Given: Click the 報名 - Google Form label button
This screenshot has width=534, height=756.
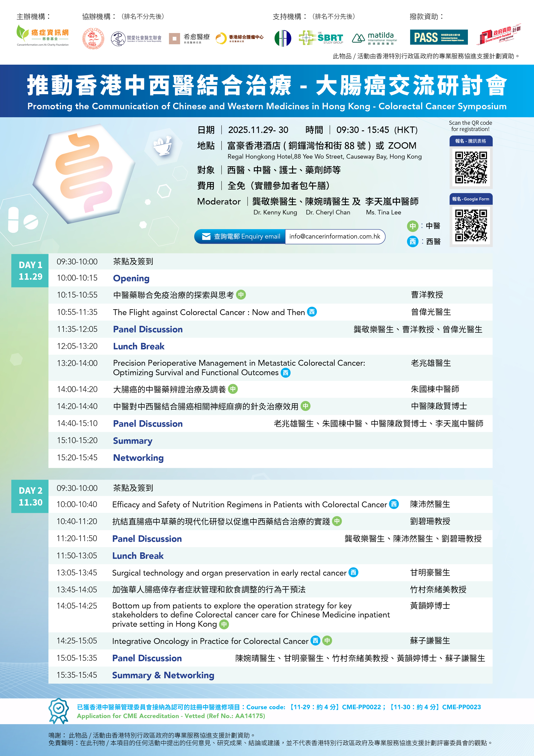Looking at the screenshot, I should coord(471,199).
